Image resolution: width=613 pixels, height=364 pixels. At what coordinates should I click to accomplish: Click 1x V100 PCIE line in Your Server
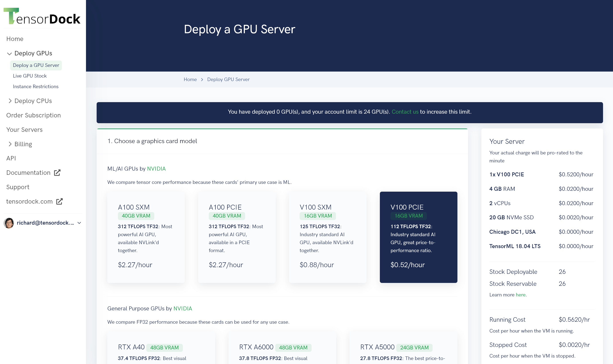[541, 174]
